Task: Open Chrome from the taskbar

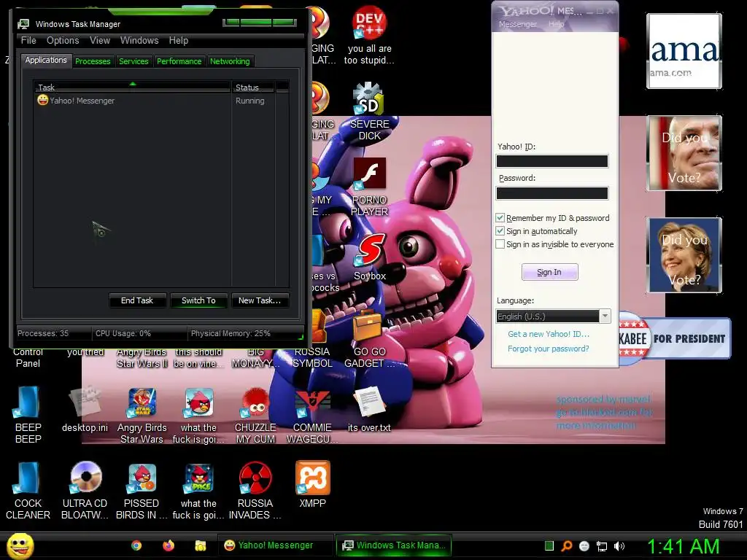Action: tap(136, 545)
